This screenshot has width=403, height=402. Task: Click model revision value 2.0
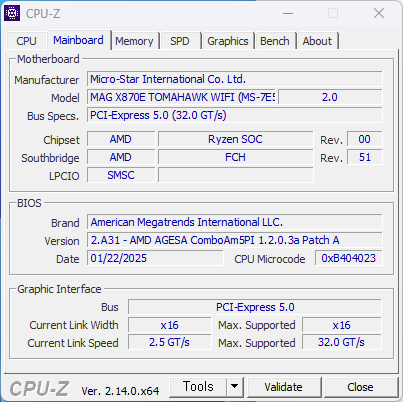point(330,97)
